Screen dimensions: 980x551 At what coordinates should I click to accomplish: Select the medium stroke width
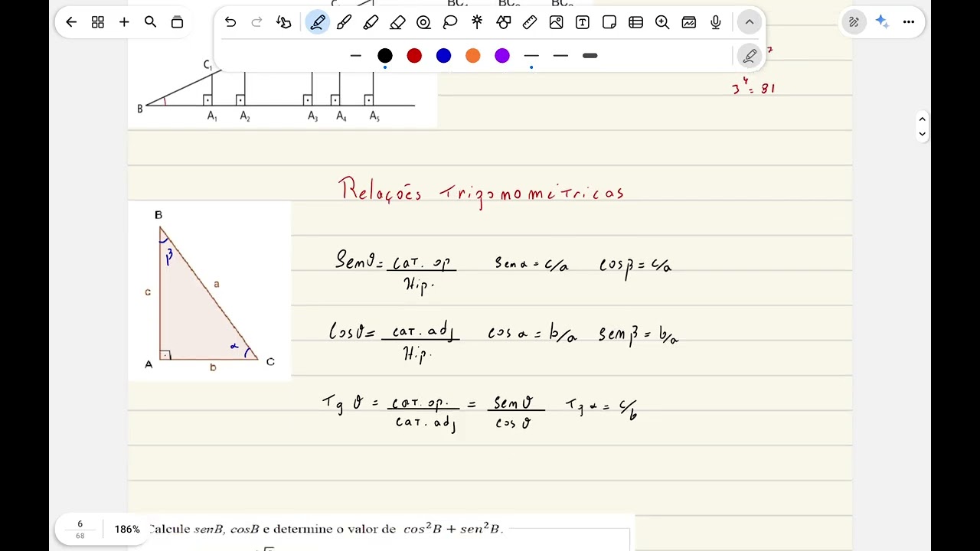coord(560,55)
